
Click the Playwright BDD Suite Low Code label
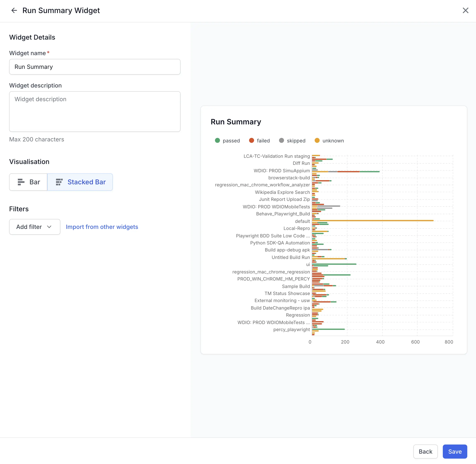coord(273,236)
